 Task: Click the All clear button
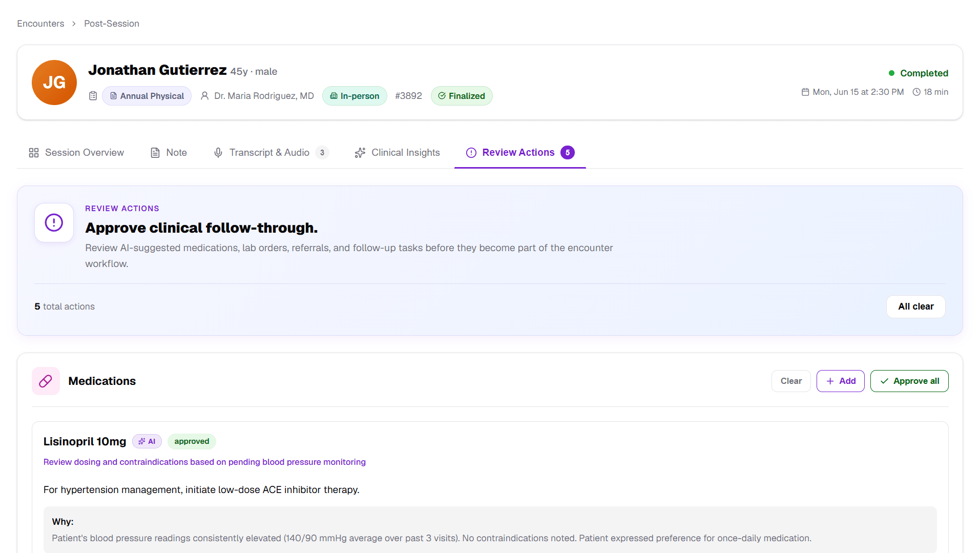pos(915,306)
